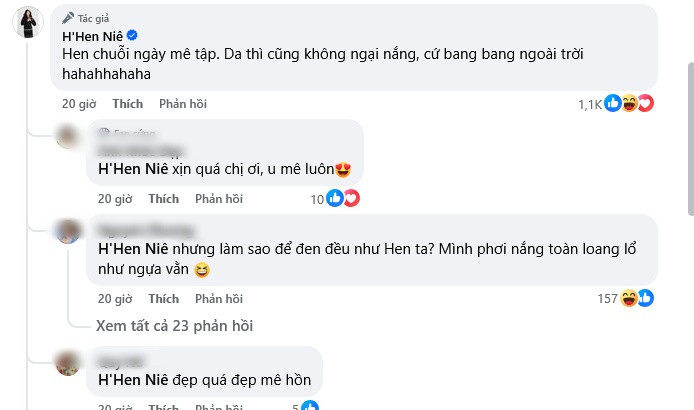
Task: Reply to the author's top comment via Phản hồi
Action: 183,103
